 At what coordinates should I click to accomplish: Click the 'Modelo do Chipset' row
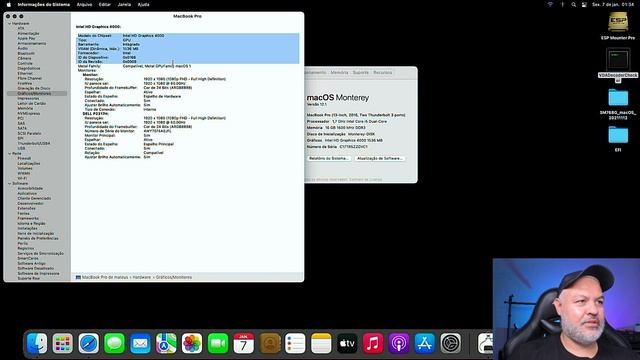pyautogui.click(x=188, y=36)
